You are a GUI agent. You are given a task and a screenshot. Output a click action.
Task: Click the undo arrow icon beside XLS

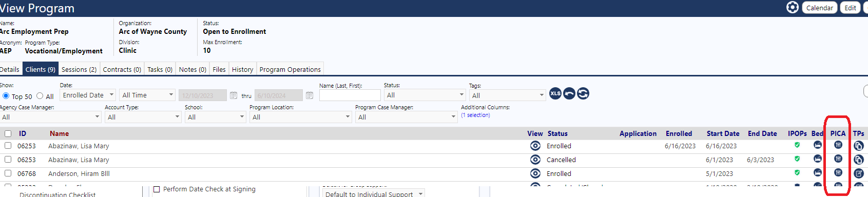[569, 93]
